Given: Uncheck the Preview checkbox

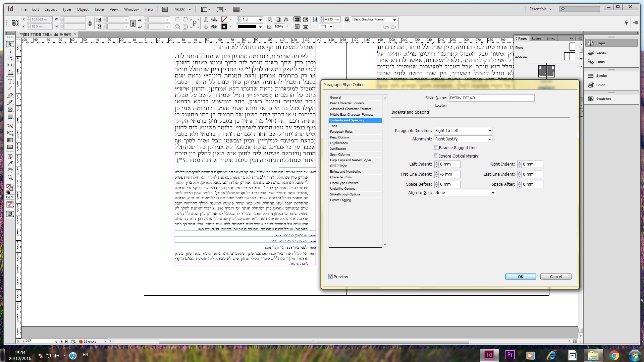Looking at the screenshot, I should tap(331, 277).
